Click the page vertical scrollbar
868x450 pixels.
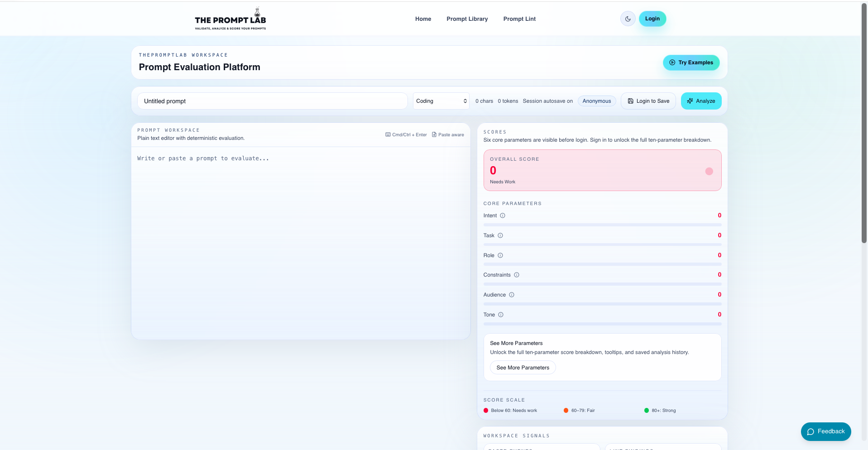click(x=864, y=123)
